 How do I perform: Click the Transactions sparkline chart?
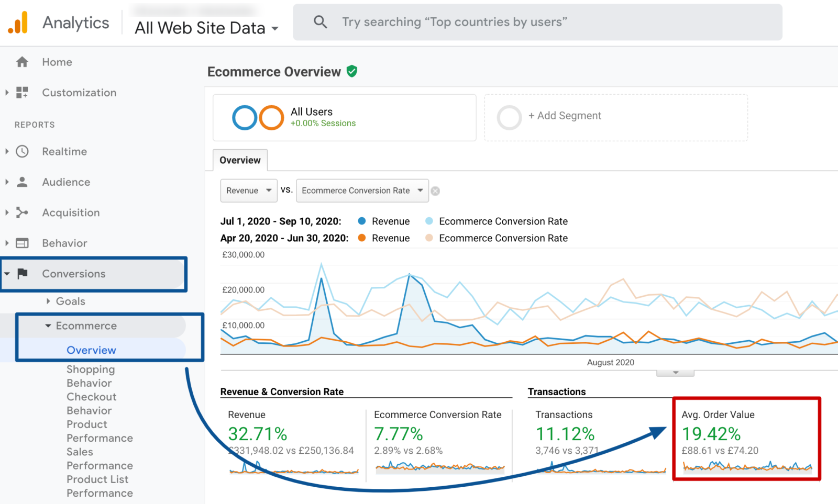601,467
